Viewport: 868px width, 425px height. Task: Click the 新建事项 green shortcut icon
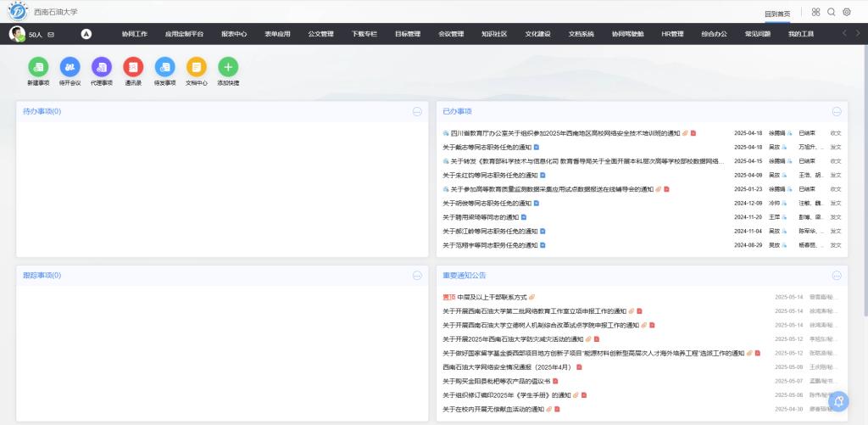tap(38, 67)
